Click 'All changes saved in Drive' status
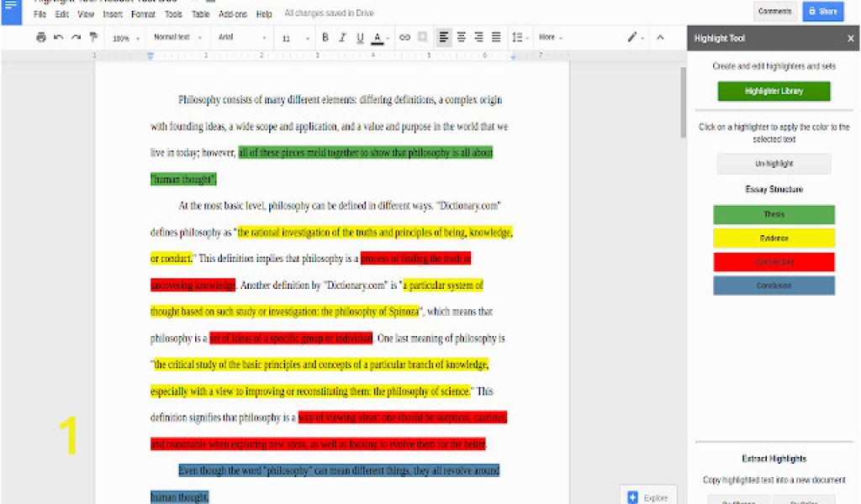Viewport: 861px width, 504px height. (329, 13)
